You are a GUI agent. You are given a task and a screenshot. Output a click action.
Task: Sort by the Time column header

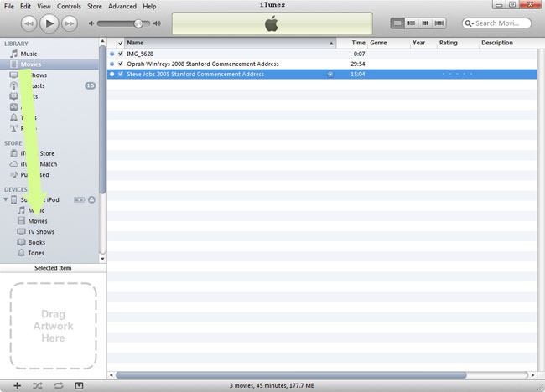point(352,43)
